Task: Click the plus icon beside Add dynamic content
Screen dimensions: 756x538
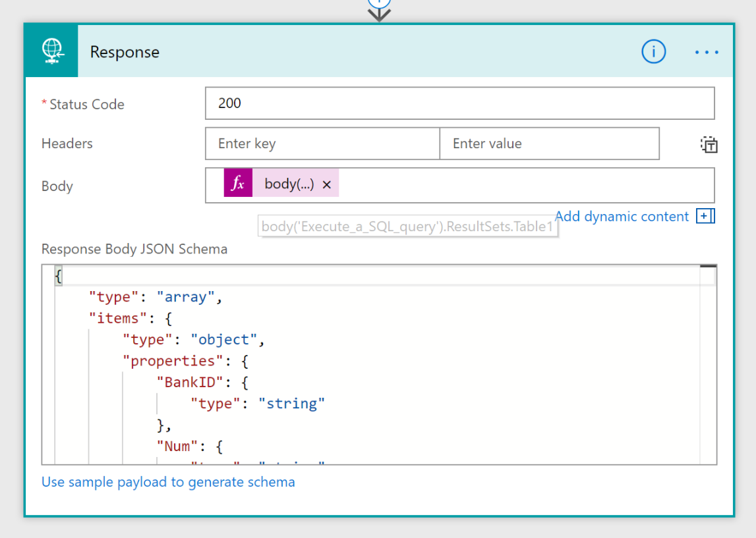Action: click(705, 217)
